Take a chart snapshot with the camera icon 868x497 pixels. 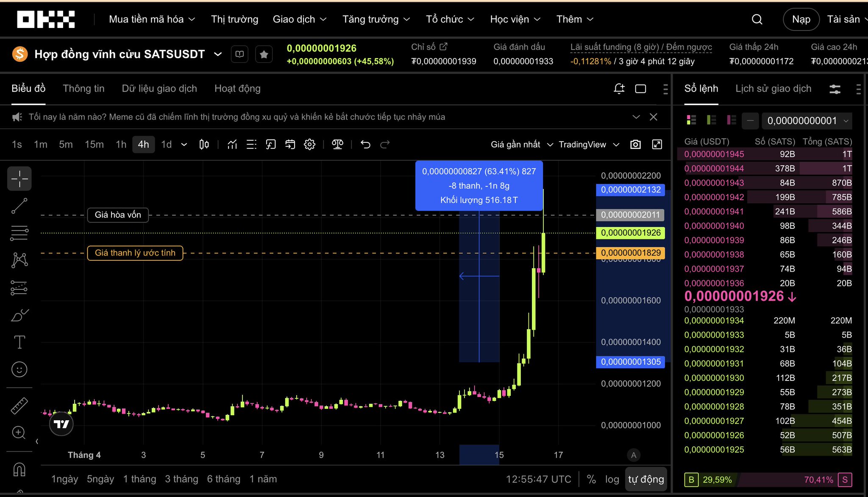pos(635,144)
